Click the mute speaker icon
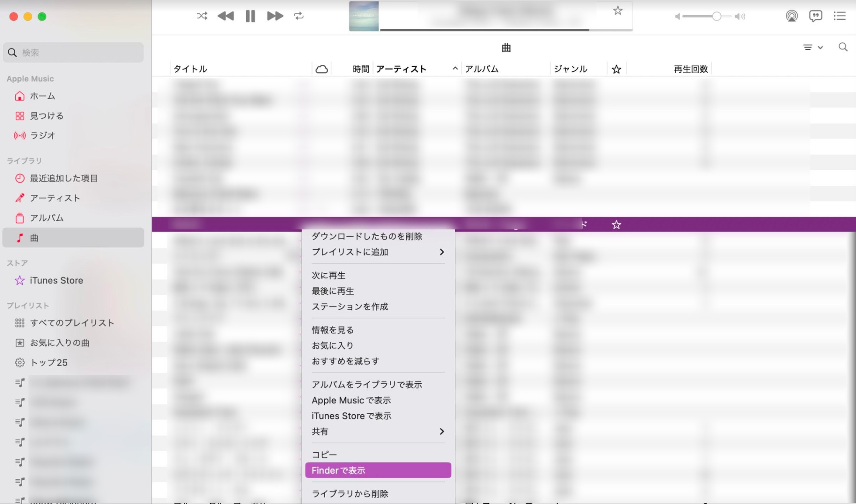Viewport: 856px width, 504px height. [678, 16]
